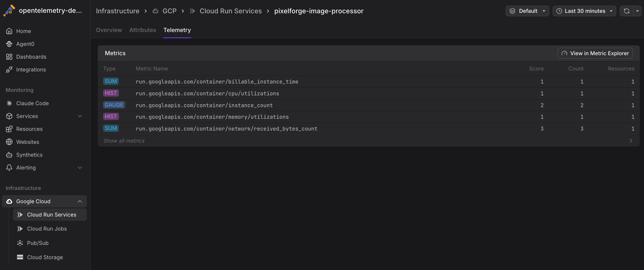The width and height of the screenshot is (644, 270).
Task: Click the Metric Name column header
Action: 152,68
